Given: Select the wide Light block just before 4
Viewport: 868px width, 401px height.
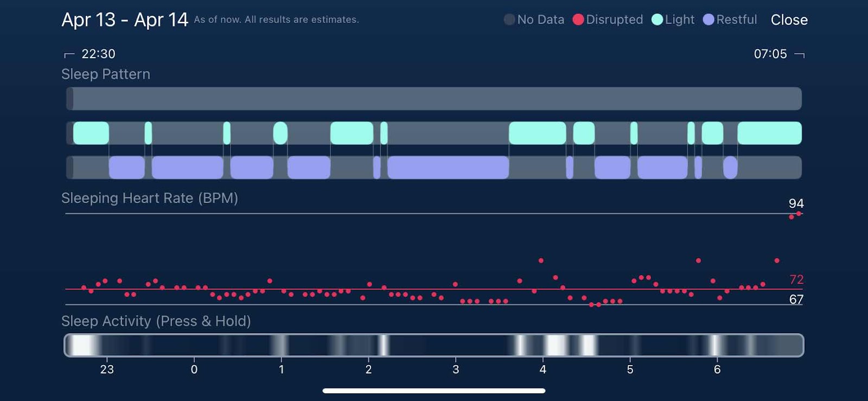Looking at the screenshot, I should click(x=537, y=133).
